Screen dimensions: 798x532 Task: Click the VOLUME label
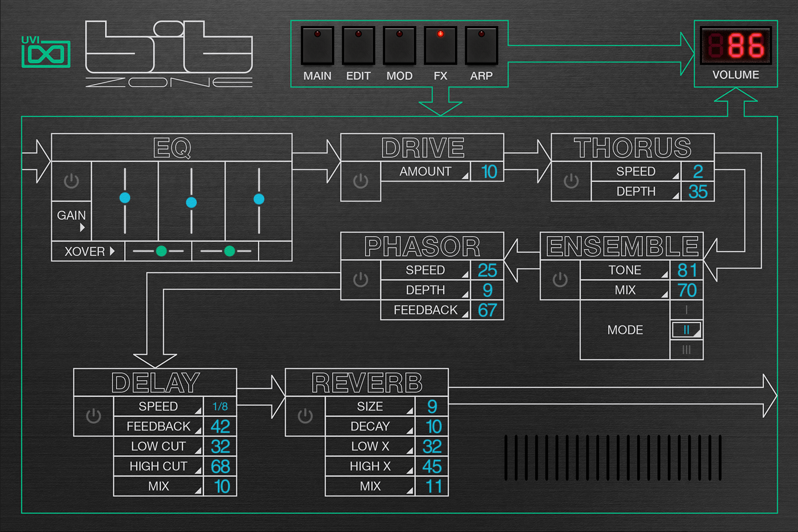(x=736, y=75)
